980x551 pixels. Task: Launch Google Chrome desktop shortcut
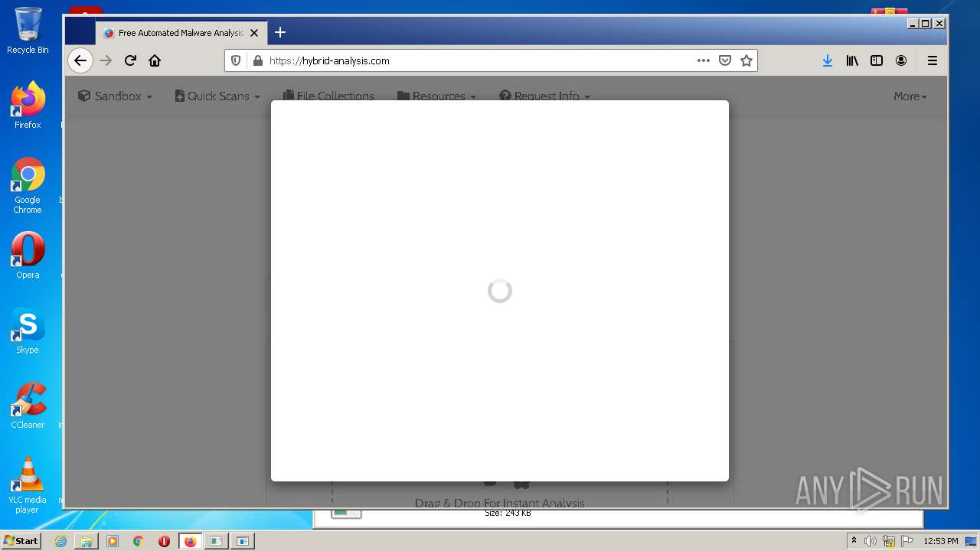(28, 185)
